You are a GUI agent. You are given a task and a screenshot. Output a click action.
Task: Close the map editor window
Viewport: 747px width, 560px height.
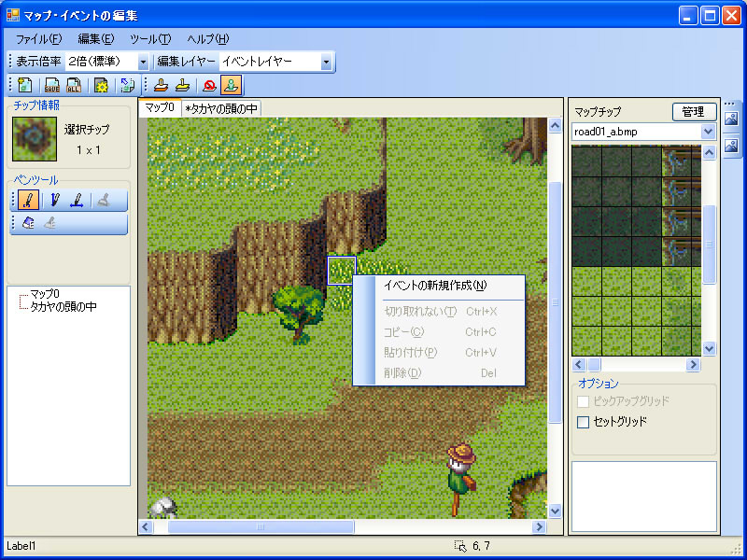click(731, 16)
